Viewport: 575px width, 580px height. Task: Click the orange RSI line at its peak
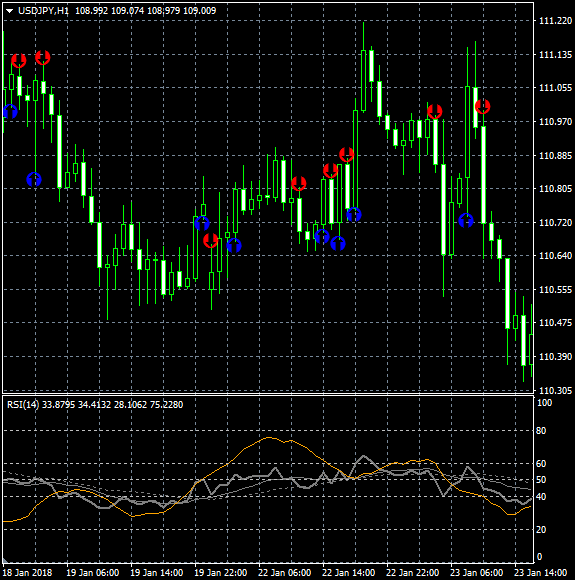(269, 438)
